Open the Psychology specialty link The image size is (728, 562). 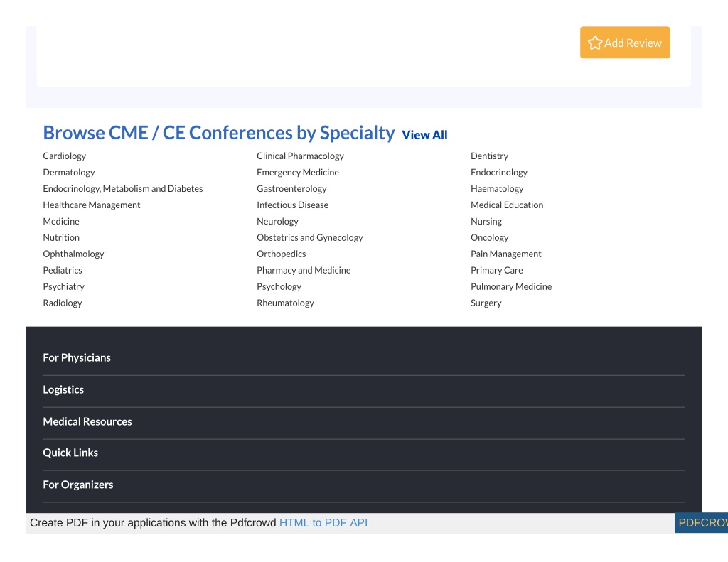coord(279,286)
